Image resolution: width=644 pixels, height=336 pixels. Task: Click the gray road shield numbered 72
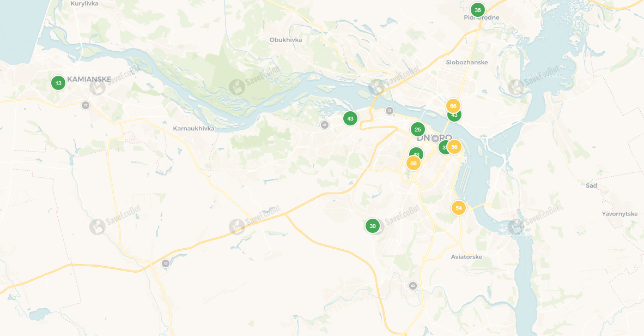(x=86, y=105)
